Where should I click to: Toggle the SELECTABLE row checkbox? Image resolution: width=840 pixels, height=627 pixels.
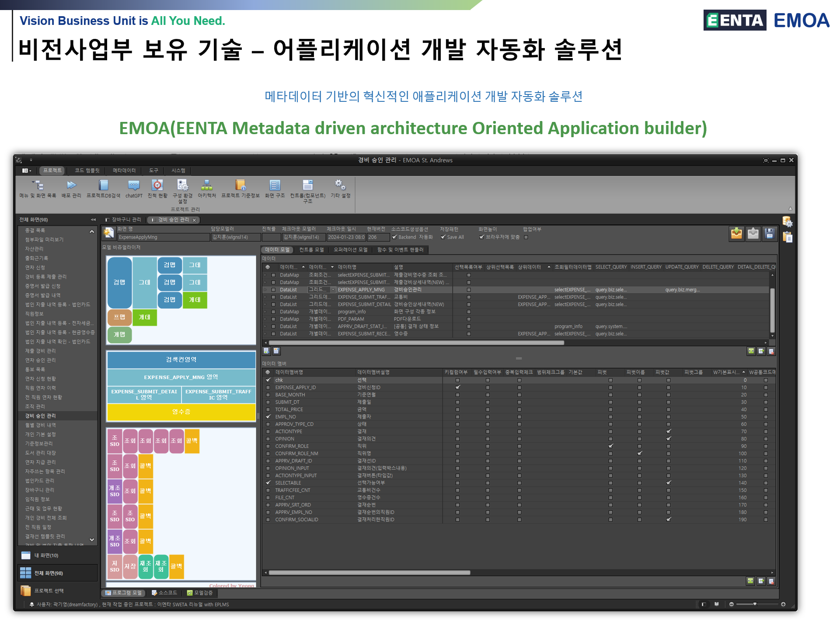[268, 483]
